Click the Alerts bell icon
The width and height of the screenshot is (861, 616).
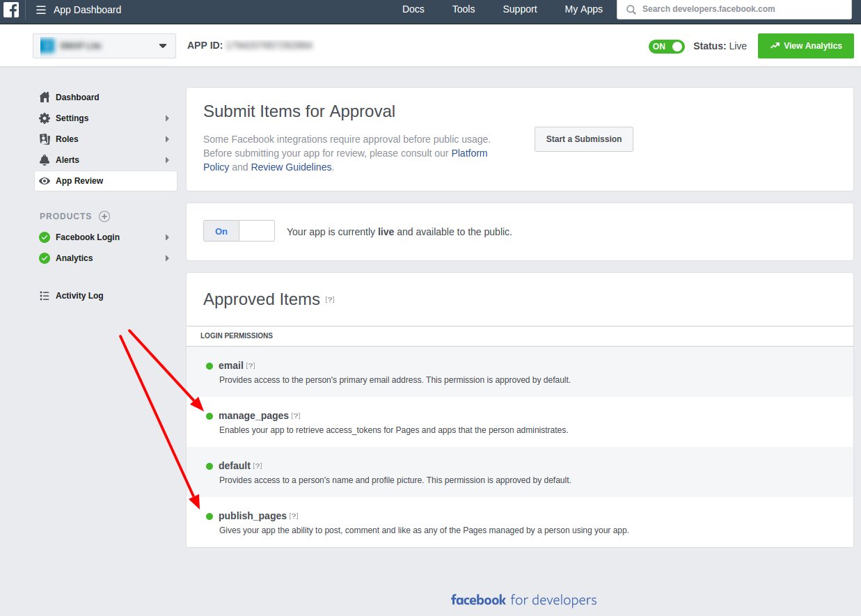coord(45,160)
